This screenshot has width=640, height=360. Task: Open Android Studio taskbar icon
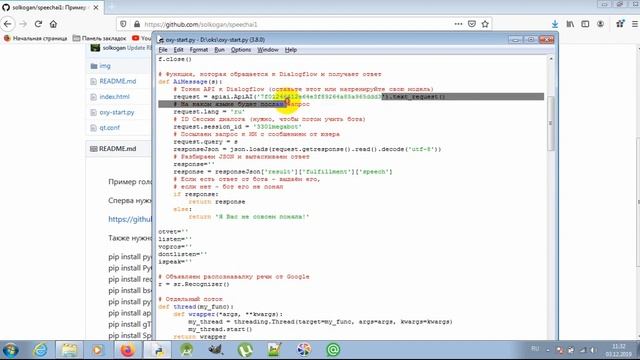coord(187,350)
